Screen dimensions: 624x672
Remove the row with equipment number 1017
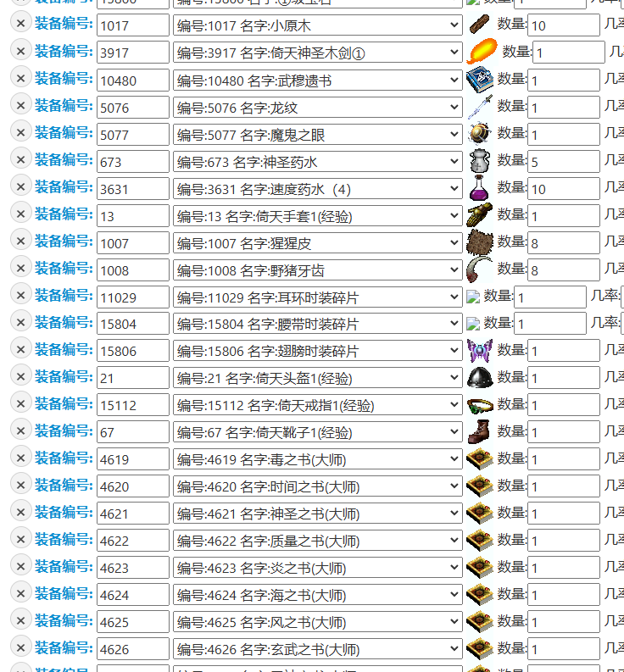(x=20, y=23)
